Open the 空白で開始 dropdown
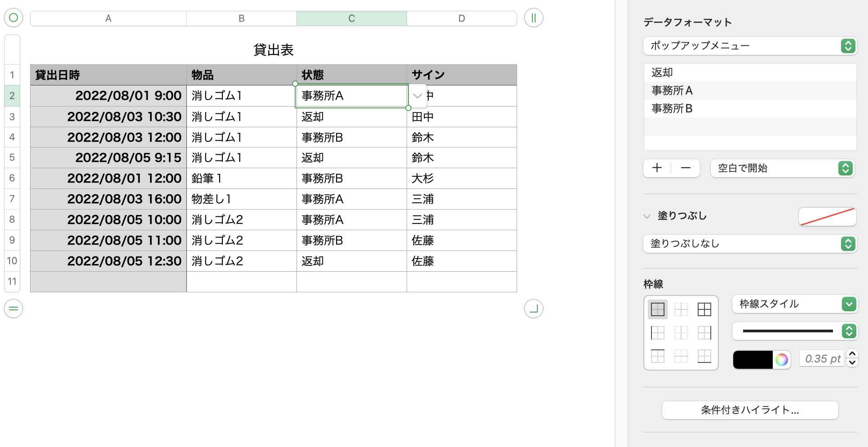 (x=782, y=168)
